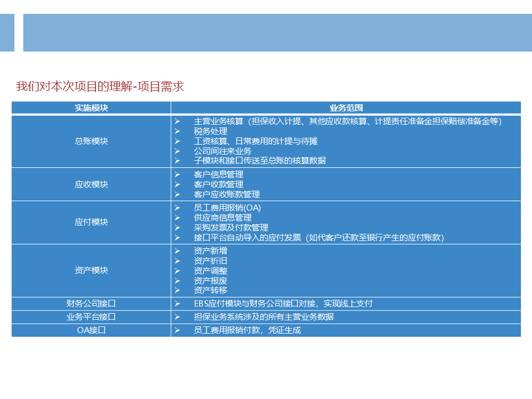Select the 接口平台自动导入的应付发票 line
This screenshot has width=532, height=399.
click(319, 238)
